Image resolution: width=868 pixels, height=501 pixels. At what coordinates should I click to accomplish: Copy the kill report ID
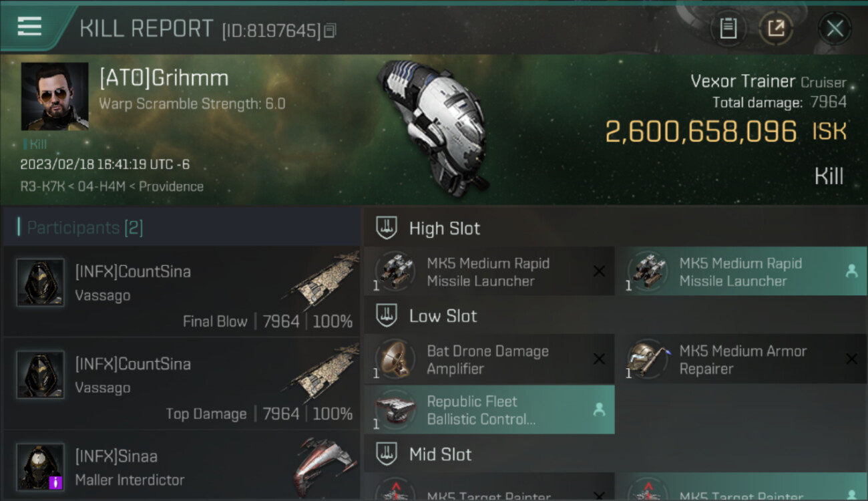click(331, 31)
